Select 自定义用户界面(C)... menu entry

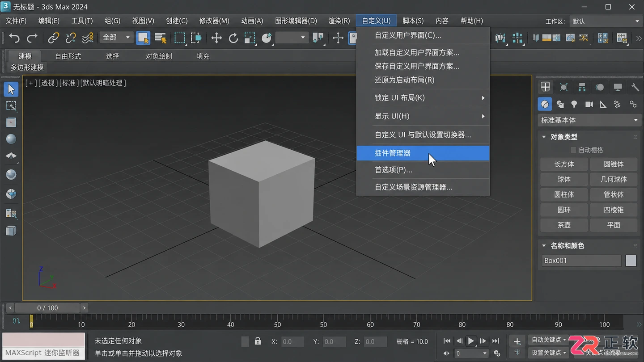[423, 35]
